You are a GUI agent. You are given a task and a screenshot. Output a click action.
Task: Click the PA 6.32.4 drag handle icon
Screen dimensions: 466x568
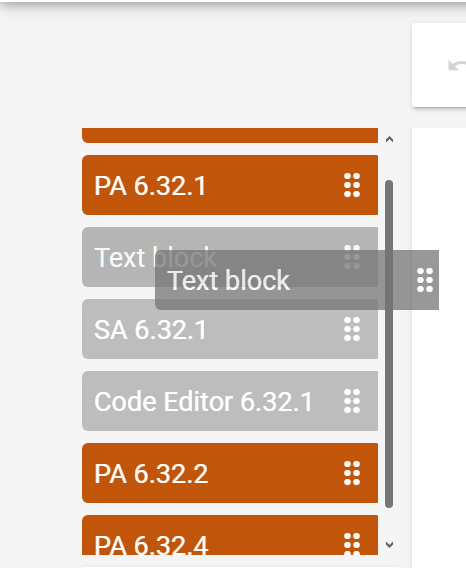click(x=352, y=544)
